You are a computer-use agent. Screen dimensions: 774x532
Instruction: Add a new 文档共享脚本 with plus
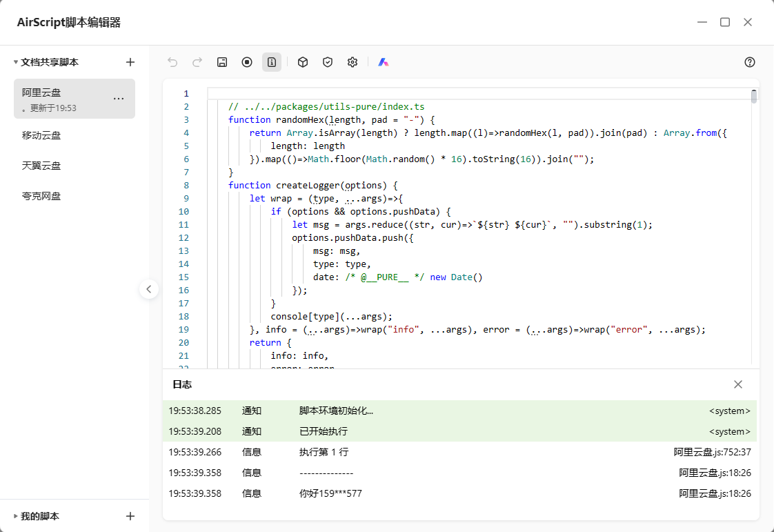tap(130, 62)
